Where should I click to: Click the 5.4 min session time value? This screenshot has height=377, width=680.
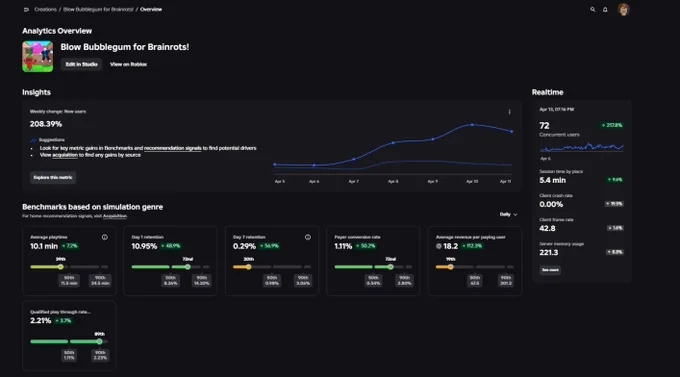(552, 180)
